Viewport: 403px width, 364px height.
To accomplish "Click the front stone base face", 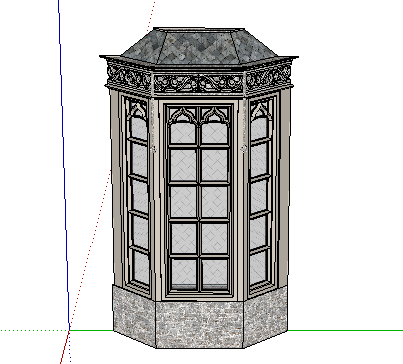I will [x=199, y=325].
